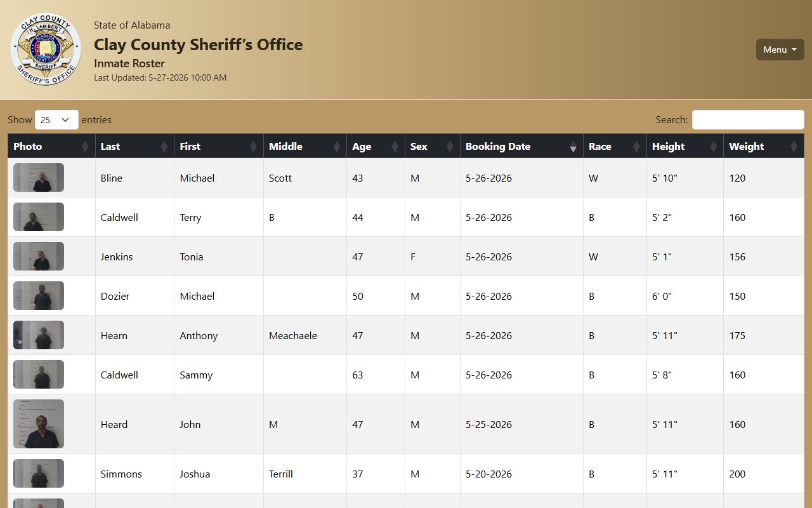The width and height of the screenshot is (812, 508).
Task: Sort table by Race column
Action: (615, 146)
